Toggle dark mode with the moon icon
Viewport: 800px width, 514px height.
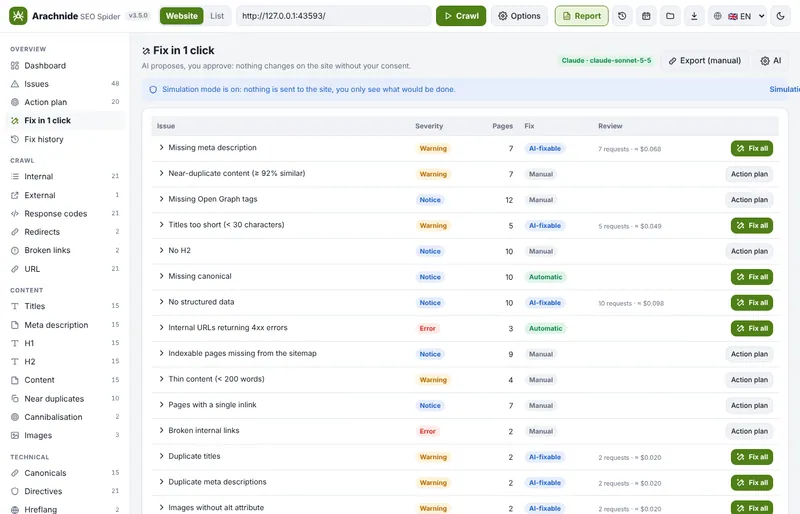pyautogui.click(x=780, y=16)
